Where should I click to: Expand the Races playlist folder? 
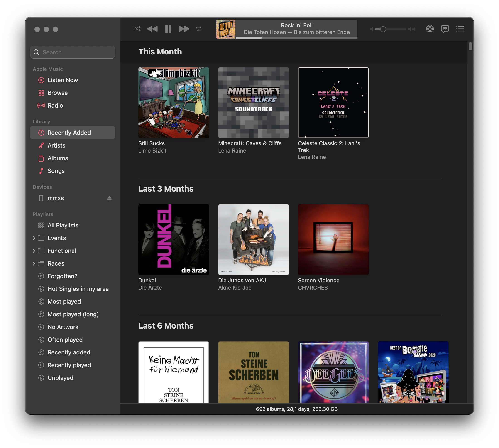point(34,263)
